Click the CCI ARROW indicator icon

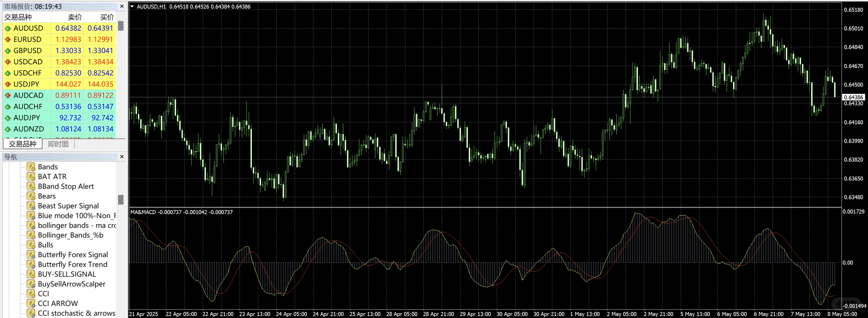31,304
